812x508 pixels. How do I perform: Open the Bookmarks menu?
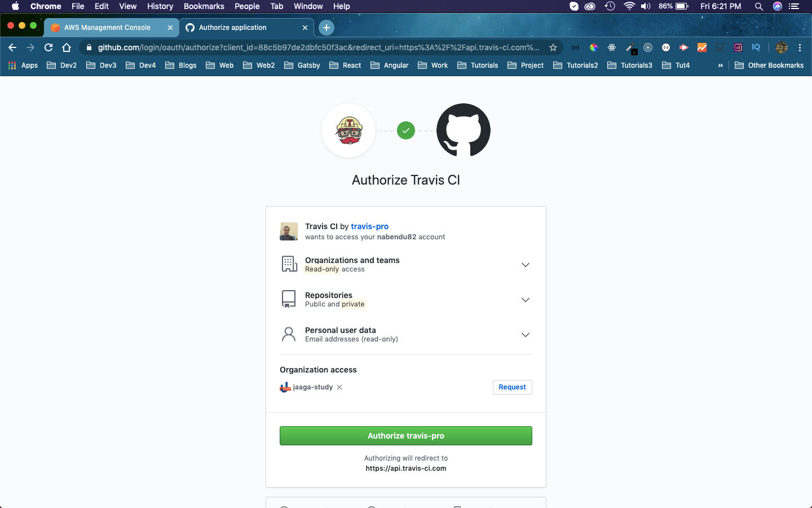pos(204,6)
